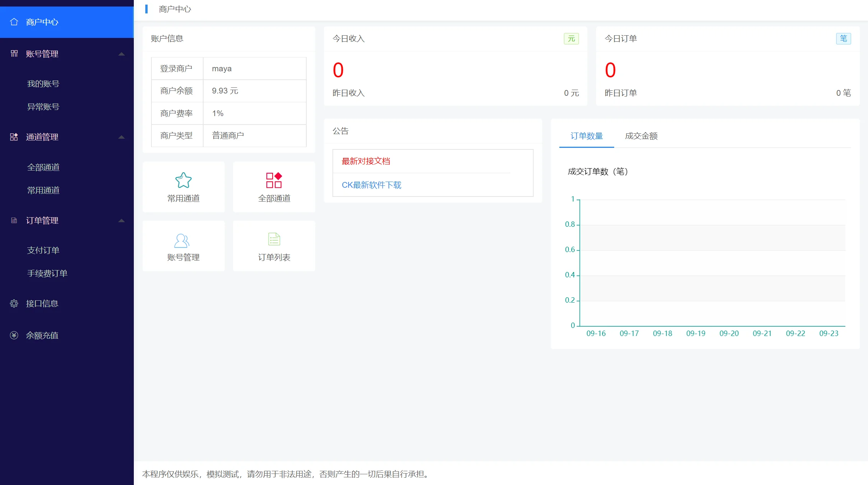The image size is (868, 485).
Task: Select the 订单数量 chart tab
Action: 587,136
